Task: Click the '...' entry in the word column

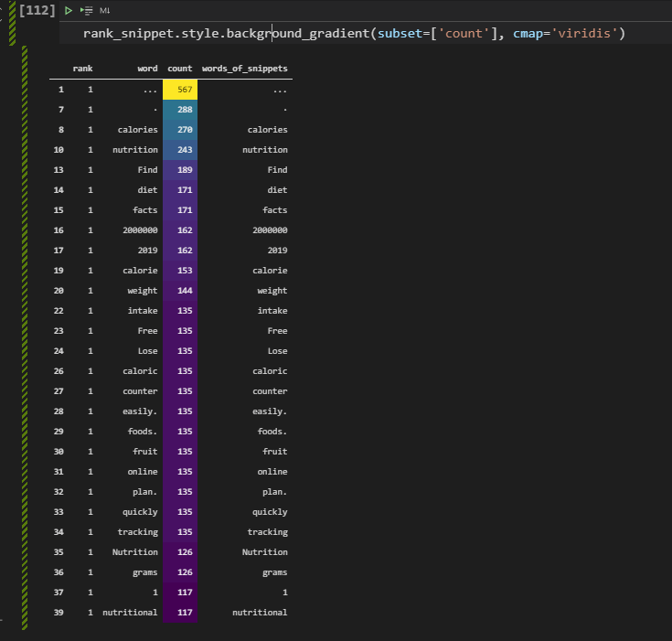Action: click(151, 91)
